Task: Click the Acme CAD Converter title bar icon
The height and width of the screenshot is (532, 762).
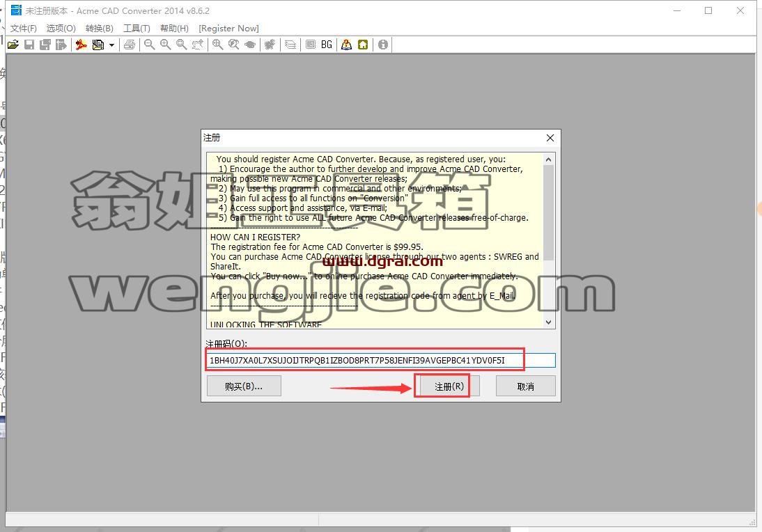Action: pyautogui.click(x=16, y=10)
